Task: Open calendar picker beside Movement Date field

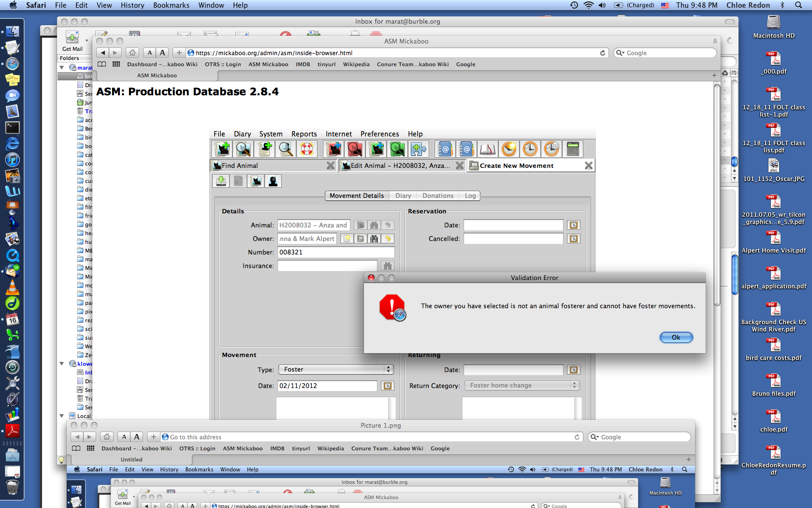Action: (x=387, y=386)
